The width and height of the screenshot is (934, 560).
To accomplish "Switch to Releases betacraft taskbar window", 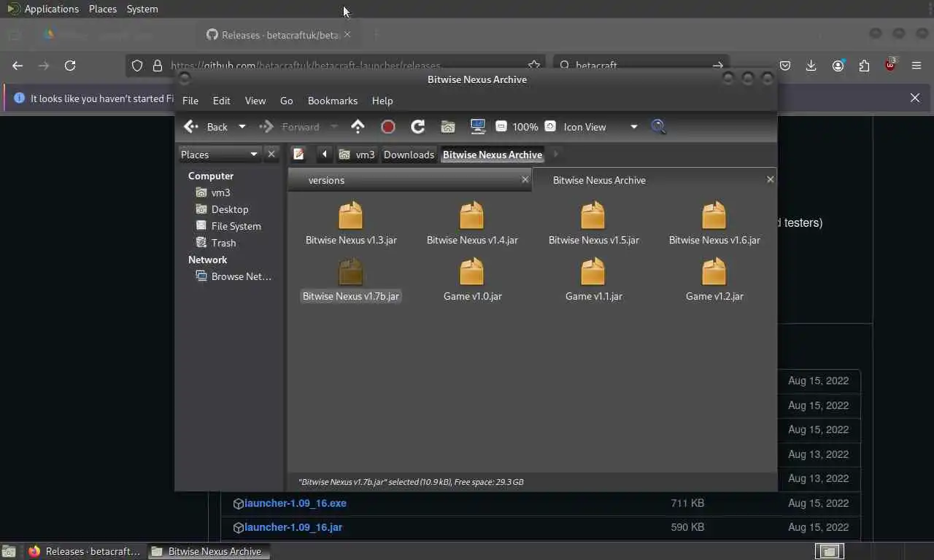I will 84,551.
